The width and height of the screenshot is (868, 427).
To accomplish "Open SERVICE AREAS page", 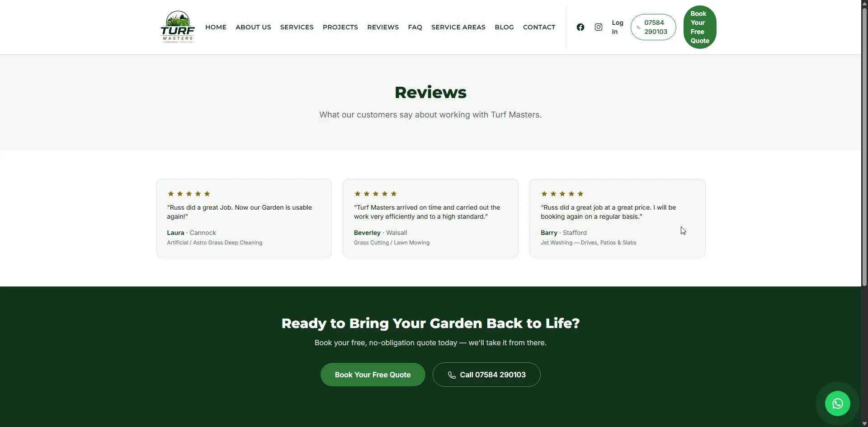I will (458, 27).
